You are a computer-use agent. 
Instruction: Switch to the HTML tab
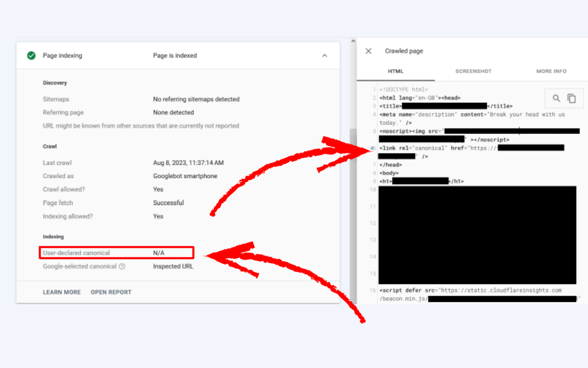[395, 71]
